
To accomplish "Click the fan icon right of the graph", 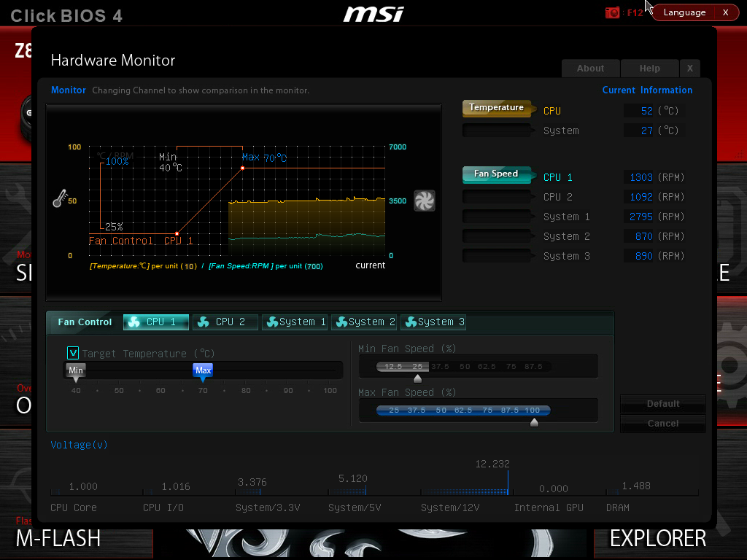I will pyautogui.click(x=424, y=201).
